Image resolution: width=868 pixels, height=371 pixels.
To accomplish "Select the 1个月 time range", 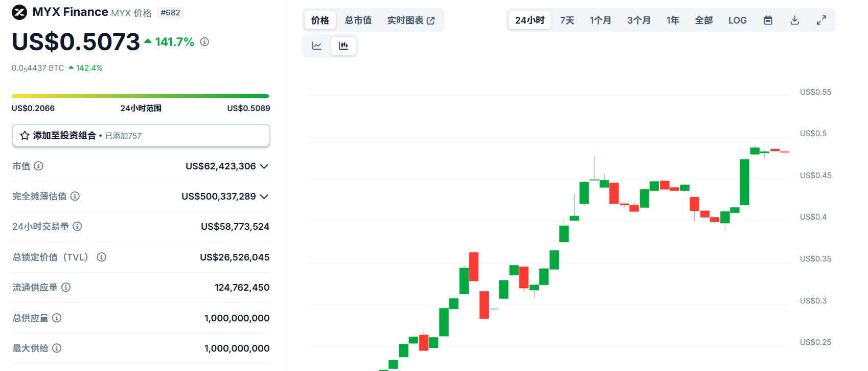I will [x=601, y=20].
